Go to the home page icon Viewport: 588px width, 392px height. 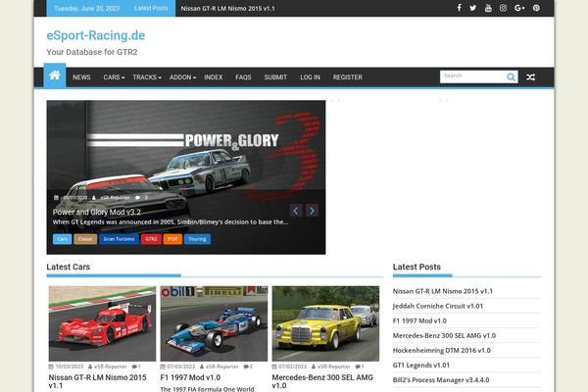point(55,75)
